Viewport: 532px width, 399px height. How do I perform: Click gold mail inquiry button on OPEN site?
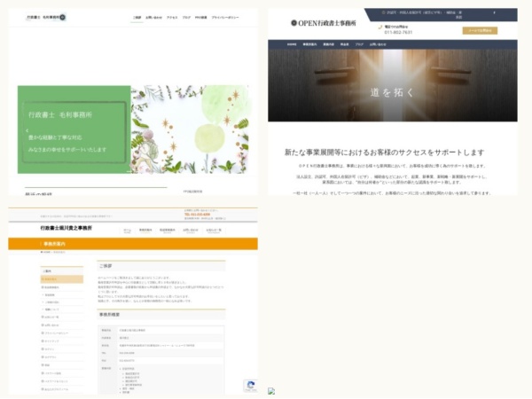(480, 30)
